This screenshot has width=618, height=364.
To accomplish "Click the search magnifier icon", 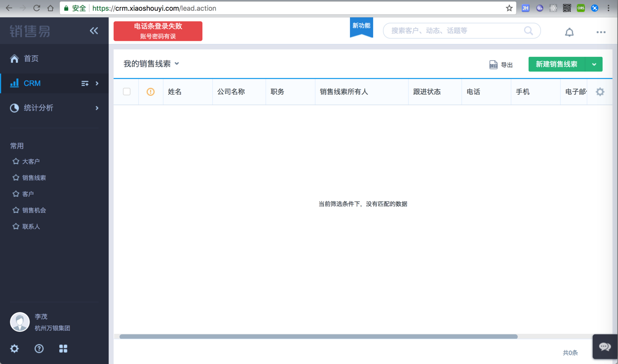I will (528, 31).
